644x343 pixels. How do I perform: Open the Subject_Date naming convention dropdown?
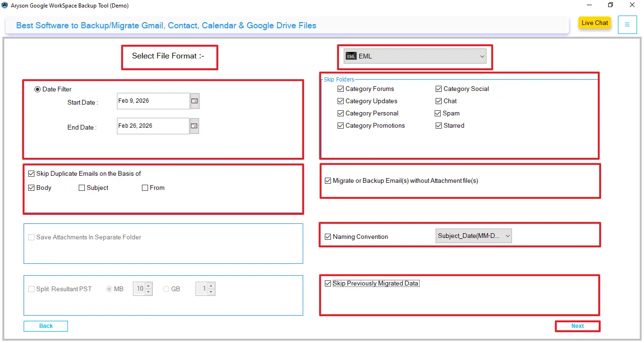[507, 236]
